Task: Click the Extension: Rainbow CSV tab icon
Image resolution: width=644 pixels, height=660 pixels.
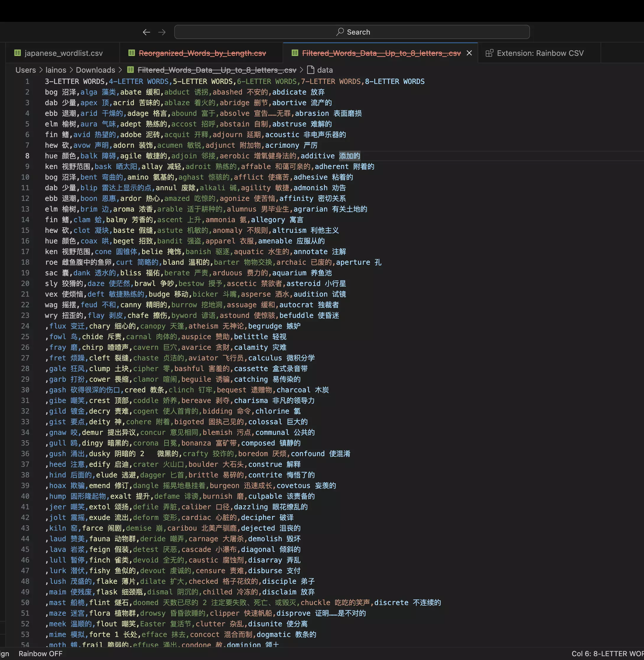Action: tap(489, 53)
